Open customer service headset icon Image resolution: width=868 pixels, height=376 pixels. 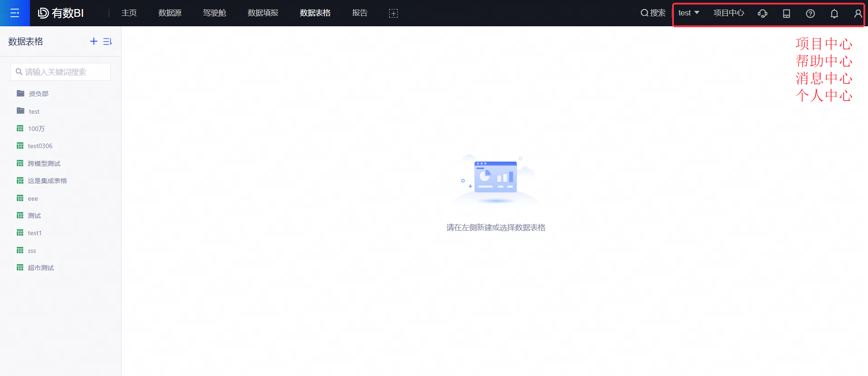pos(762,14)
